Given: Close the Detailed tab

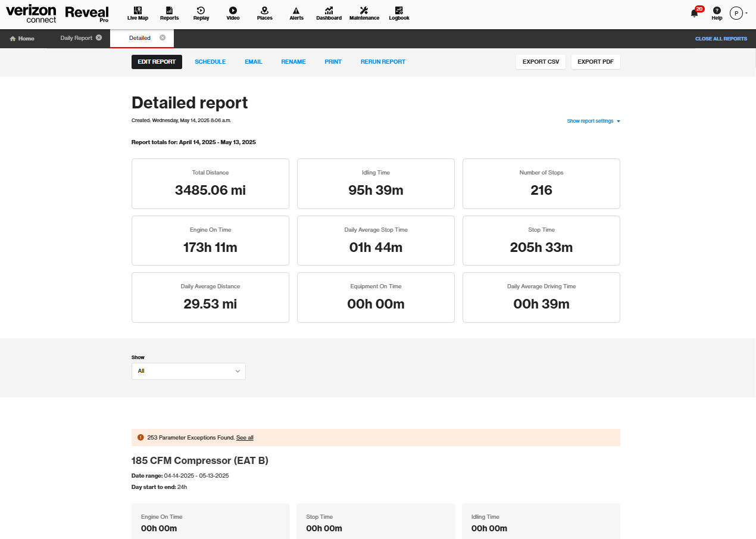Looking at the screenshot, I should coord(163,38).
